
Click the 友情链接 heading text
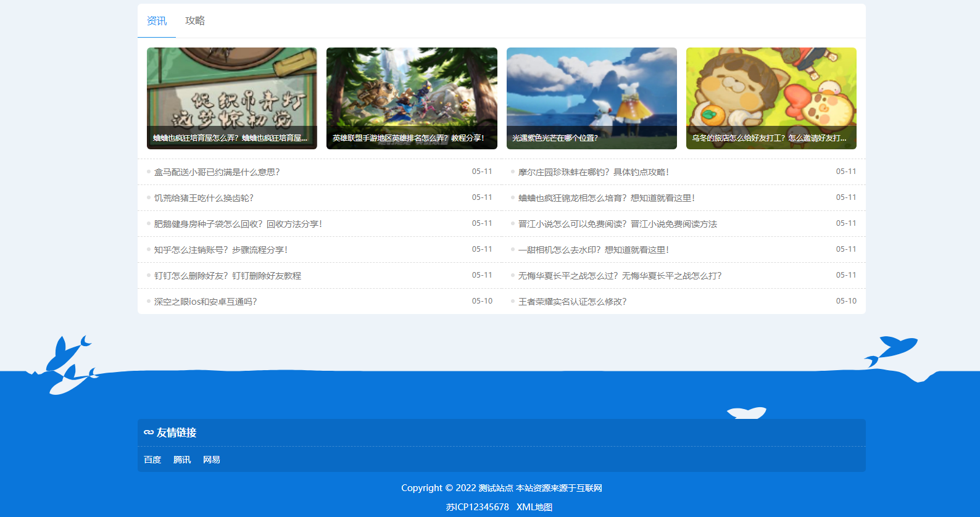pyautogui.click(x=176, y=432)
